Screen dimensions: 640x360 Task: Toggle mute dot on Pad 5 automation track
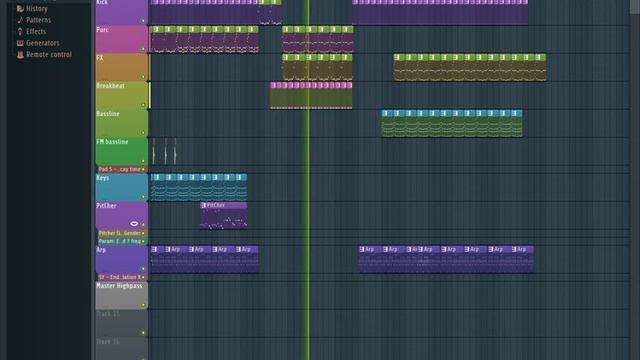143,169
